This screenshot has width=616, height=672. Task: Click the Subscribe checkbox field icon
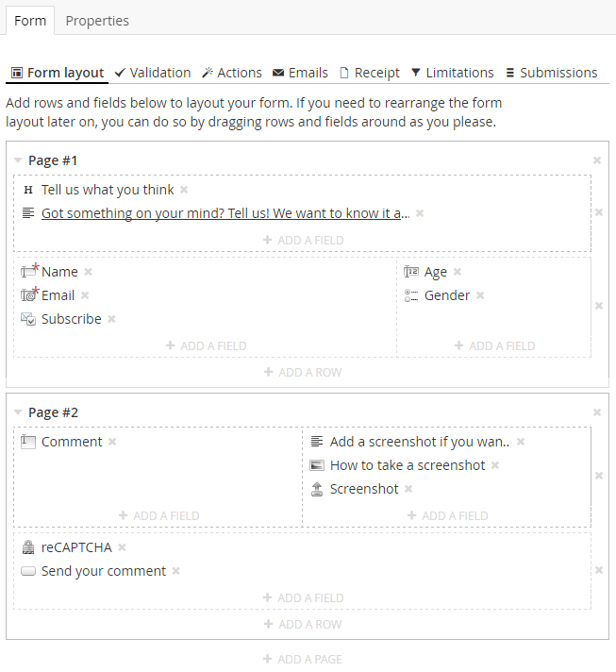click(28, 319)
